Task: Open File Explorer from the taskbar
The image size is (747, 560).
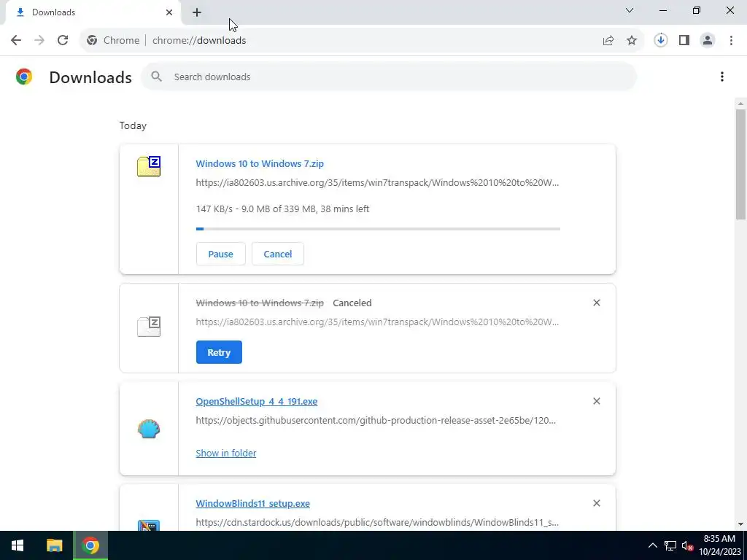Action: (54, 545)
